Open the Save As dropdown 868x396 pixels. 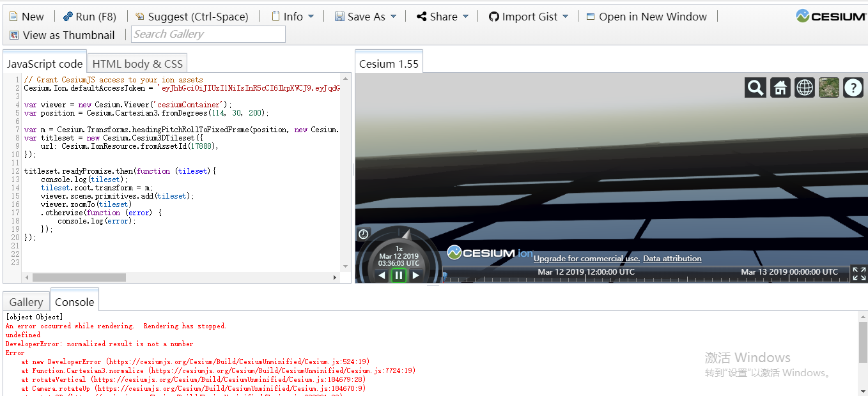tap(366, 17)
